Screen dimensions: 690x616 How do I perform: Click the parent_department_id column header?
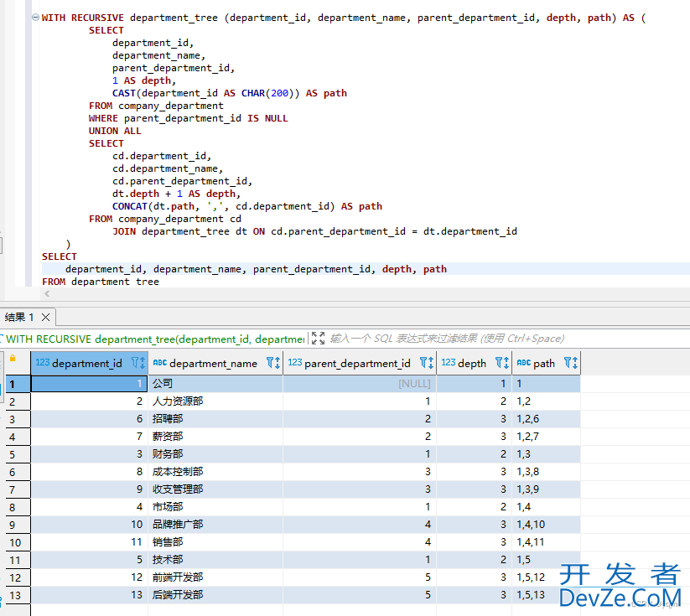[x=360, y=363]
